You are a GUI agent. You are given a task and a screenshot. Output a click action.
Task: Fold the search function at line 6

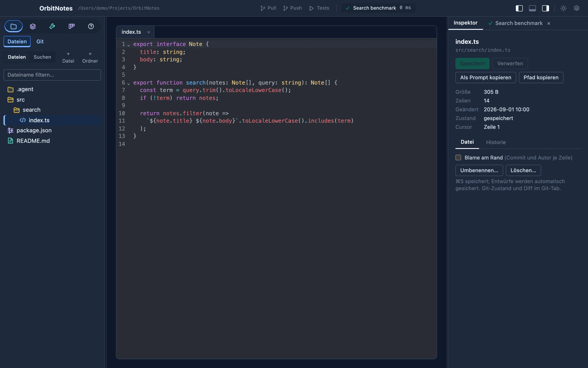(129, 83)
